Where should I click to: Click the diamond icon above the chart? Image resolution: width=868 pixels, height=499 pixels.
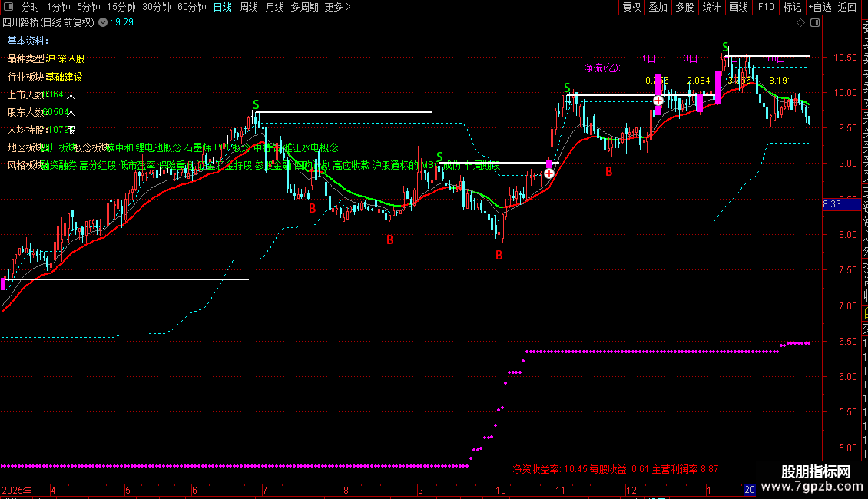tap(800, 23)
